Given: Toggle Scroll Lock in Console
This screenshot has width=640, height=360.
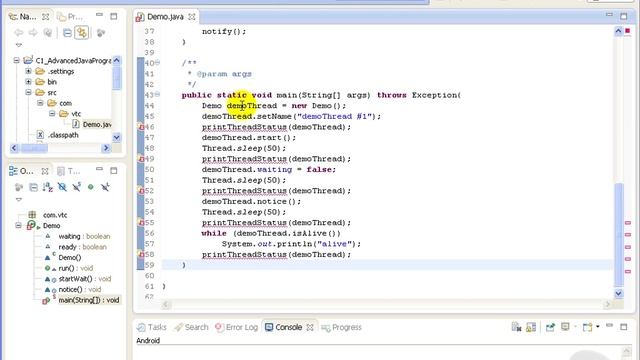Looking at the screenshot, I should [x=531, y=327].
